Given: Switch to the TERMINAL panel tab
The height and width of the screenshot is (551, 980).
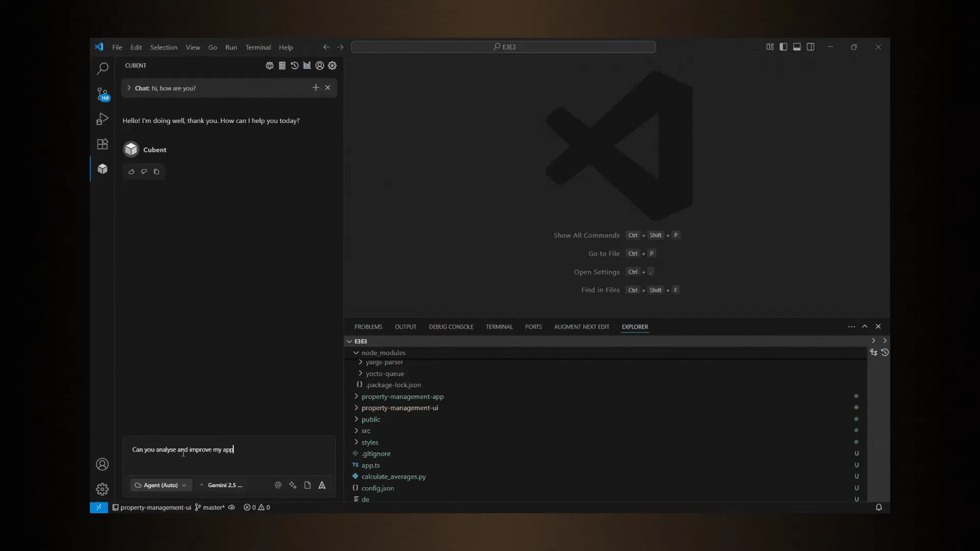Looking at the screenshot, I should click(x=499, y=327).
